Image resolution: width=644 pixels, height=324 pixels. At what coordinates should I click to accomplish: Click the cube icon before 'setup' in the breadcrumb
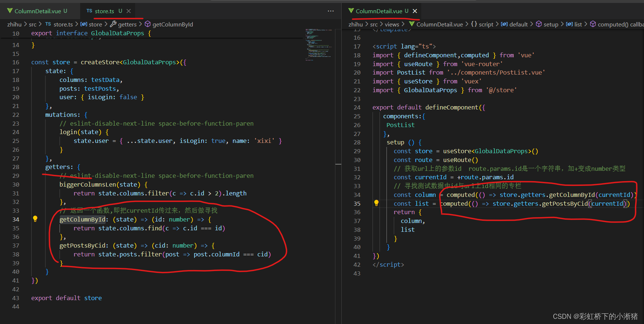pyautogui.click(x=539, y=24)
